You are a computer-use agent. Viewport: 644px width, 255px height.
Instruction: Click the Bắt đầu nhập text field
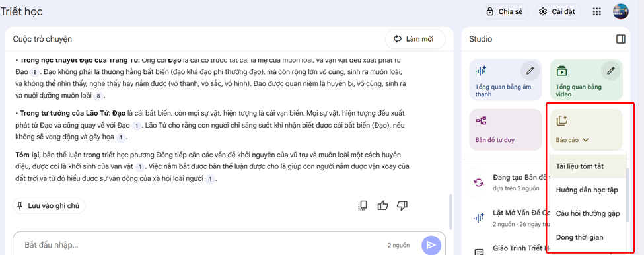tap(201, 245)
